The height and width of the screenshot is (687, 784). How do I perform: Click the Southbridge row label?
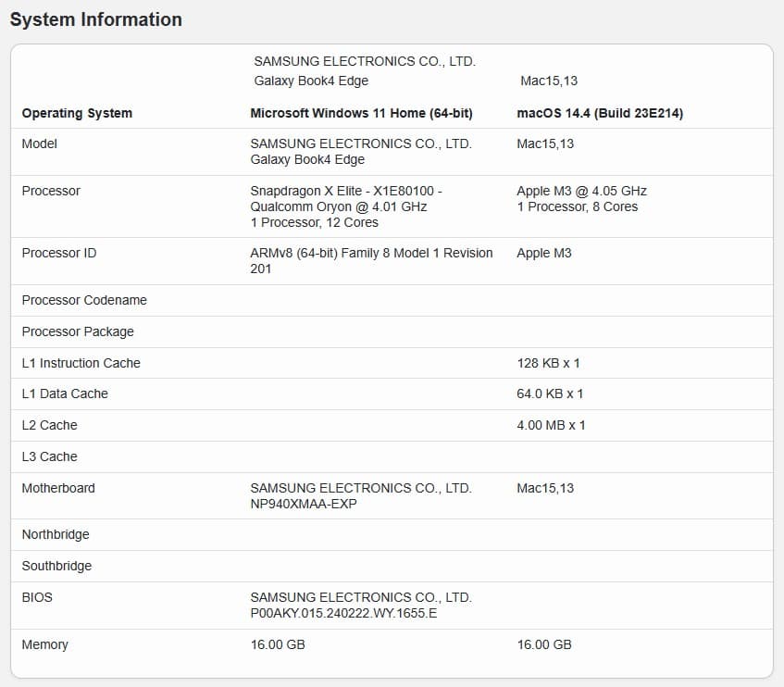[x=56, y=566]
